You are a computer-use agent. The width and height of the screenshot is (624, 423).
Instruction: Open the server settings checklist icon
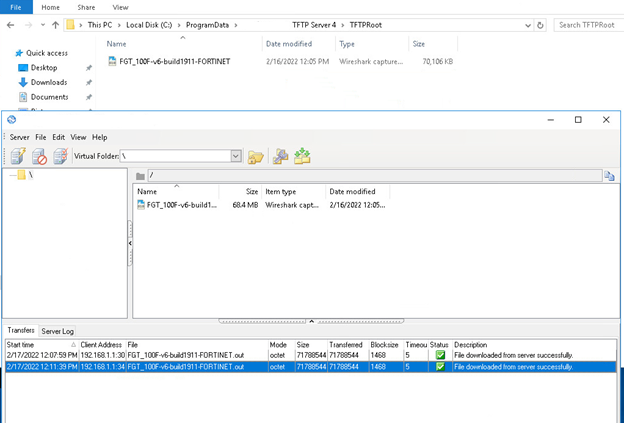[61, 156]
